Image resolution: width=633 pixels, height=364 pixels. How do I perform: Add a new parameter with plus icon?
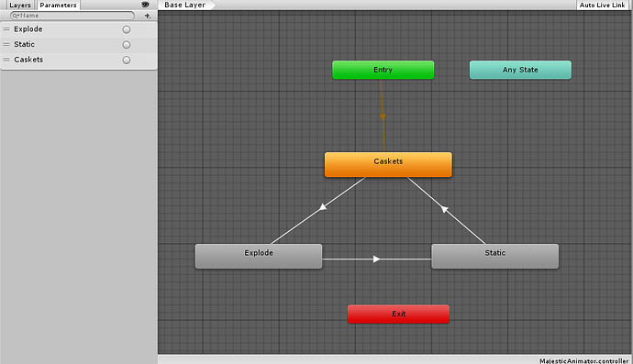click(148, 16)
